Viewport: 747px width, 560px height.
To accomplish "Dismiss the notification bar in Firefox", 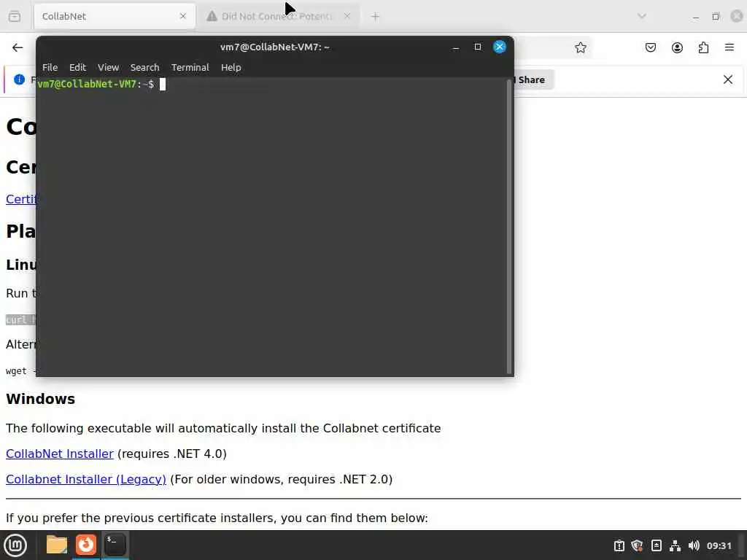I will tap(728, 79).
